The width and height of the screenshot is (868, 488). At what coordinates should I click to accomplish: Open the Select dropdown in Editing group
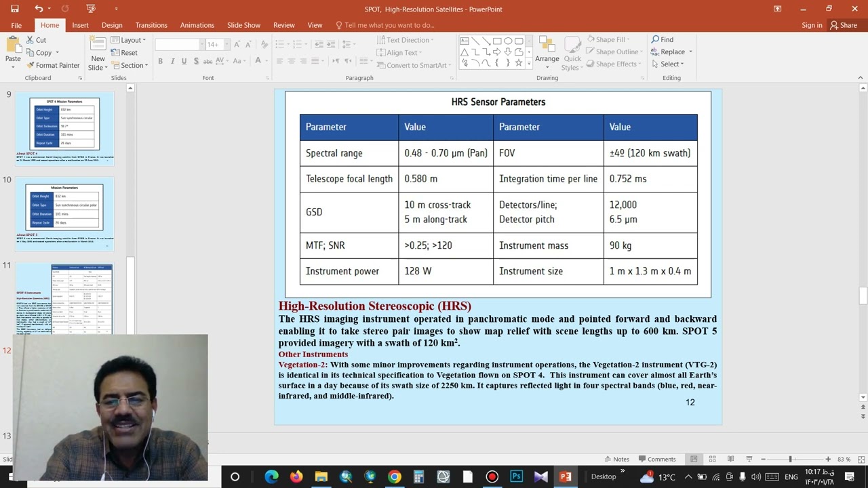pyautogui.click(x=667, y=64)
